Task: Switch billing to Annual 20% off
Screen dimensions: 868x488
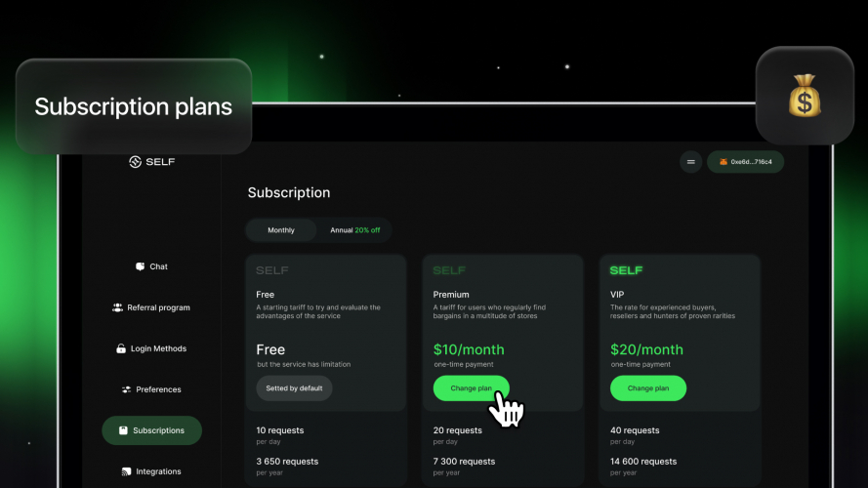Action: pyautogui.click(x=354, y=230)
